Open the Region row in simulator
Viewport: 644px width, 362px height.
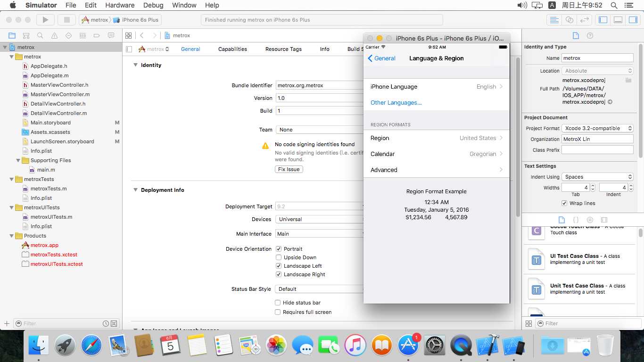coord(437,138)
